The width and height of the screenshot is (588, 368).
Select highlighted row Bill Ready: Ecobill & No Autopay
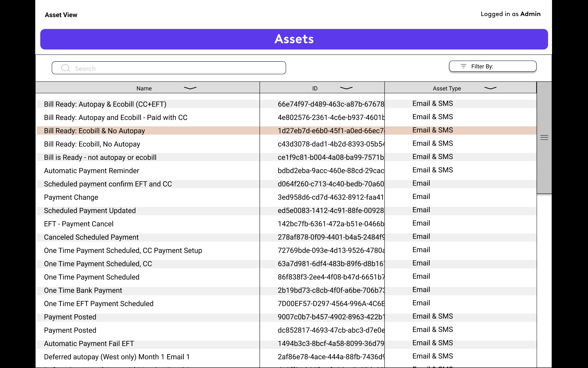tap(286, 130)
